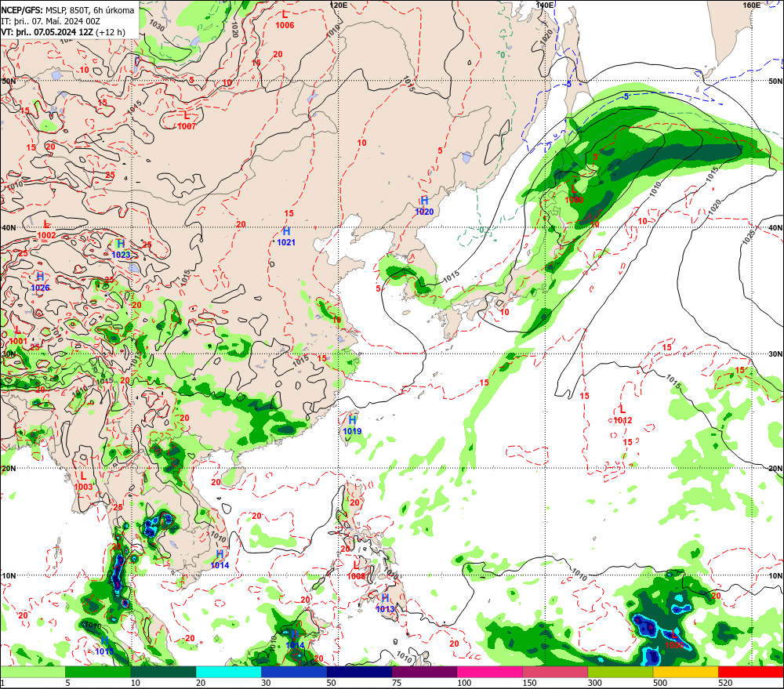Click the low pressure label '1008' near Philippines
Viewport: 784px width, 689px height.
[x=356, y=576]
